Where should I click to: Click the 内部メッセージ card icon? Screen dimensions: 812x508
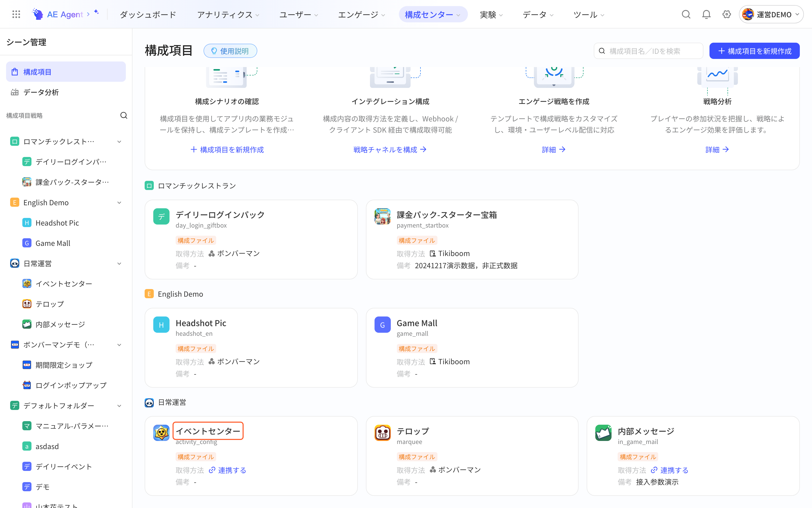point(603,433)
